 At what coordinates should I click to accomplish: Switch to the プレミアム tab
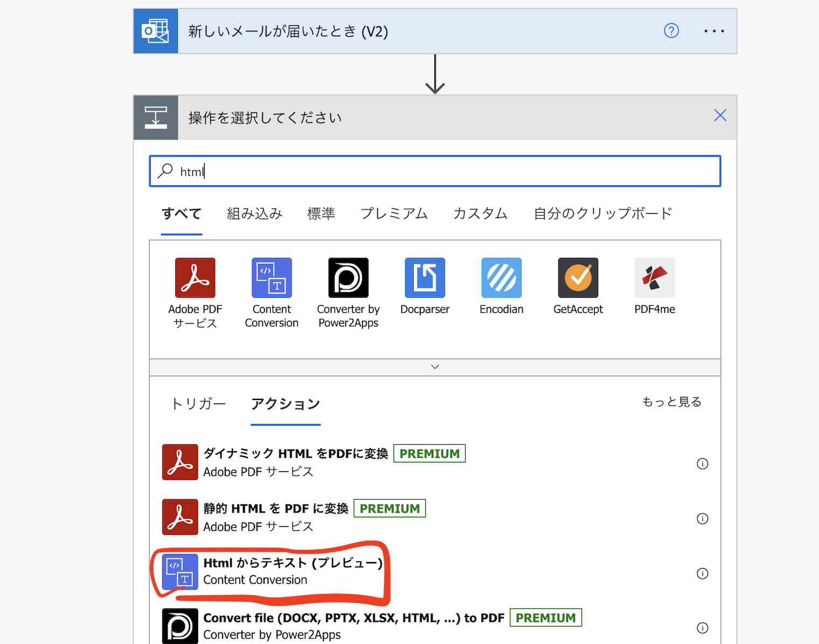pos(394,213)
